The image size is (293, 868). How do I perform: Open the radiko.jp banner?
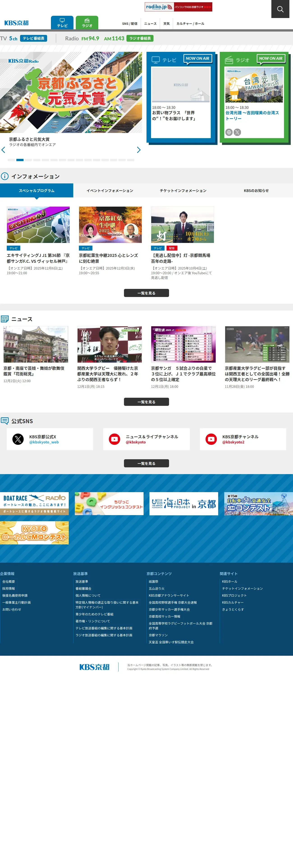click(x=178, y=7)
